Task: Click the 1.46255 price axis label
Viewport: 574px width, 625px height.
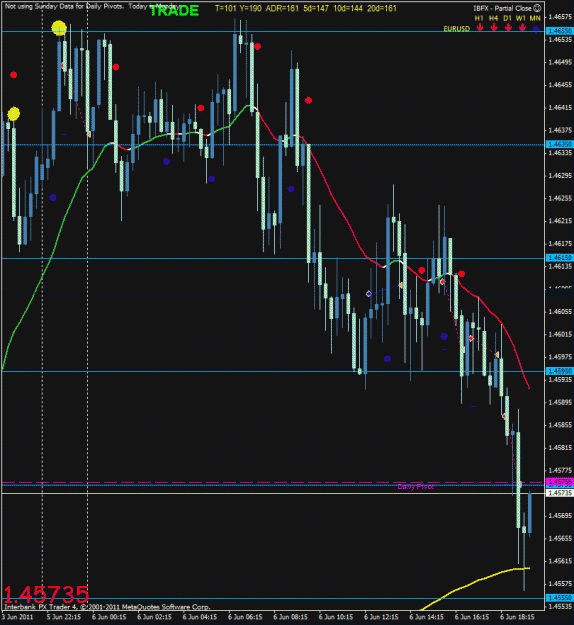Action: (560, 198)
